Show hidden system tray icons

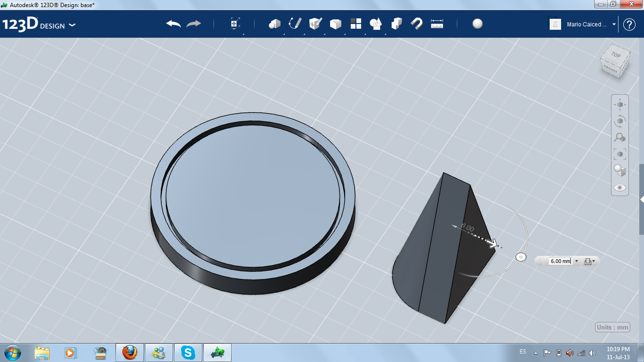pos(536,353)
